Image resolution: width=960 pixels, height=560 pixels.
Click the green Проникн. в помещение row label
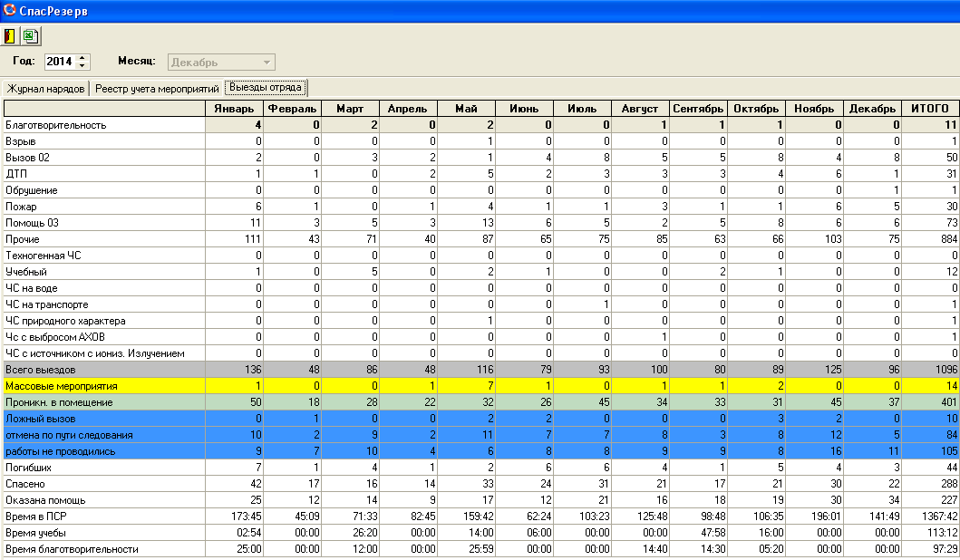pyautogui.click(x=59, y=402)
